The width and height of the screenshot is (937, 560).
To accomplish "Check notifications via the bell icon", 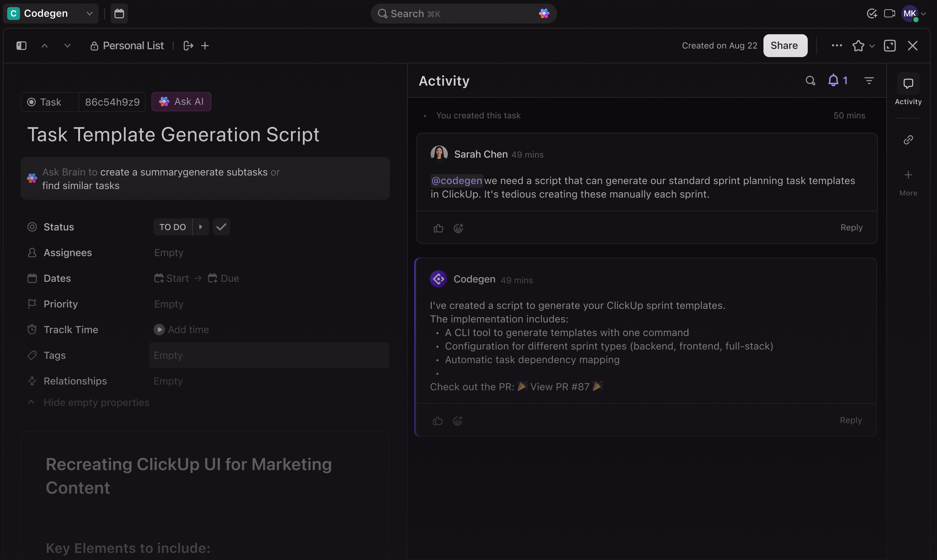I will [834, 80].
